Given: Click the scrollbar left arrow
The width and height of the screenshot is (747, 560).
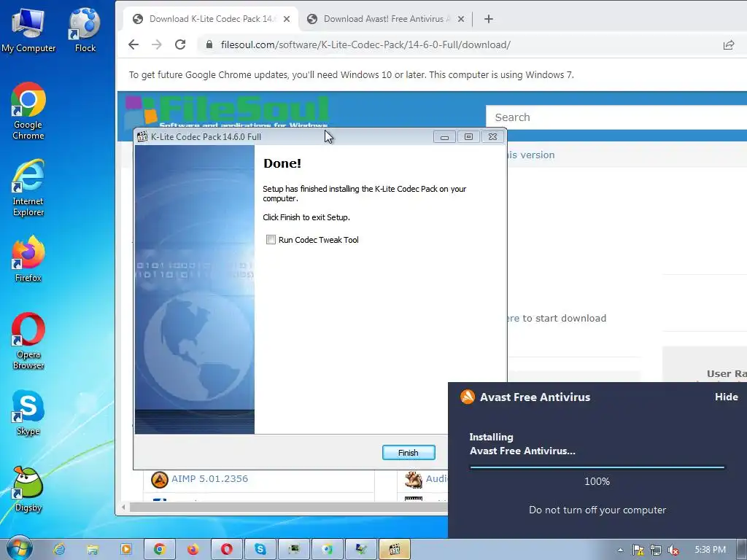Looking at the screenshot, I should pyautogui.click(x=123, y=507).
